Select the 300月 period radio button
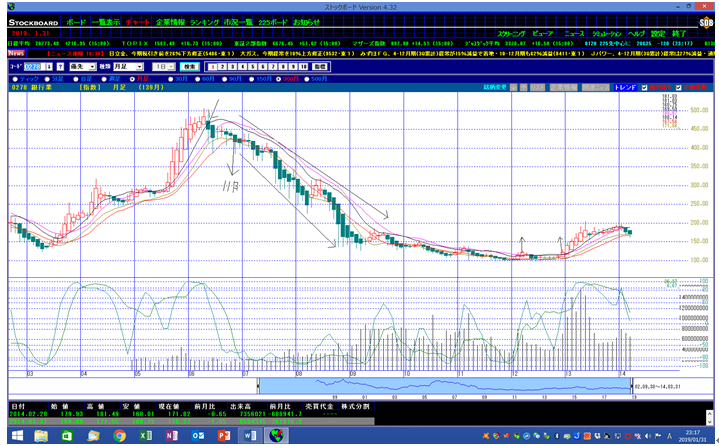The image size is (719, 446). 278,79
